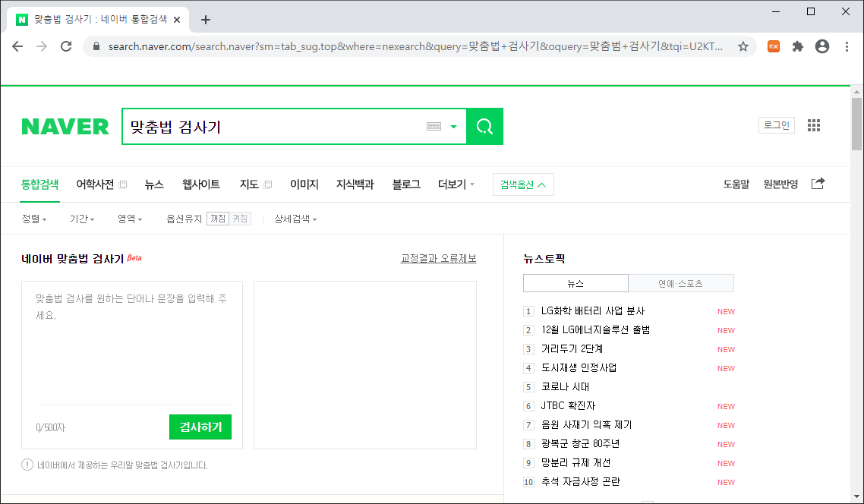Click the popup icon beside 지도
The height and width of the screenshot is (504, 864).
click(268, 184)
